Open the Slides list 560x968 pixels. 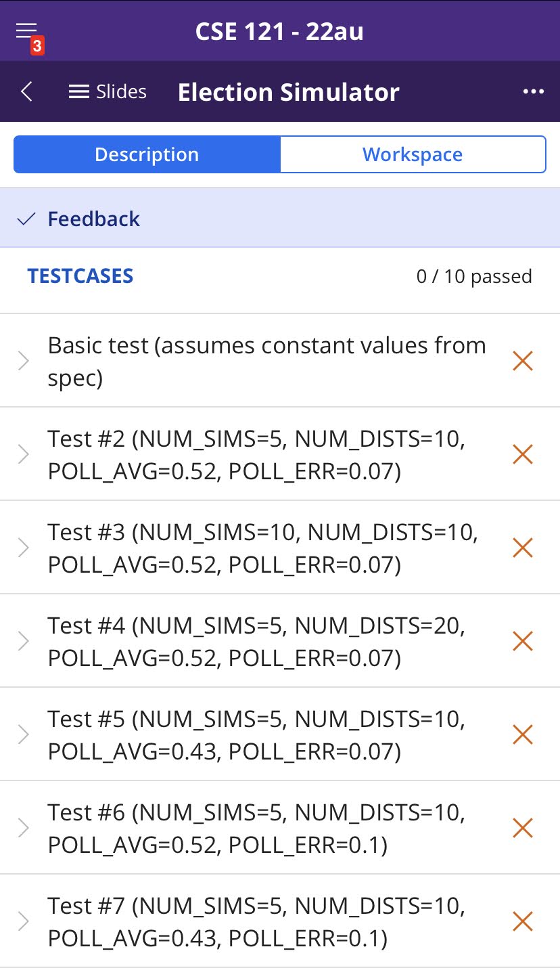pos(108,91)
